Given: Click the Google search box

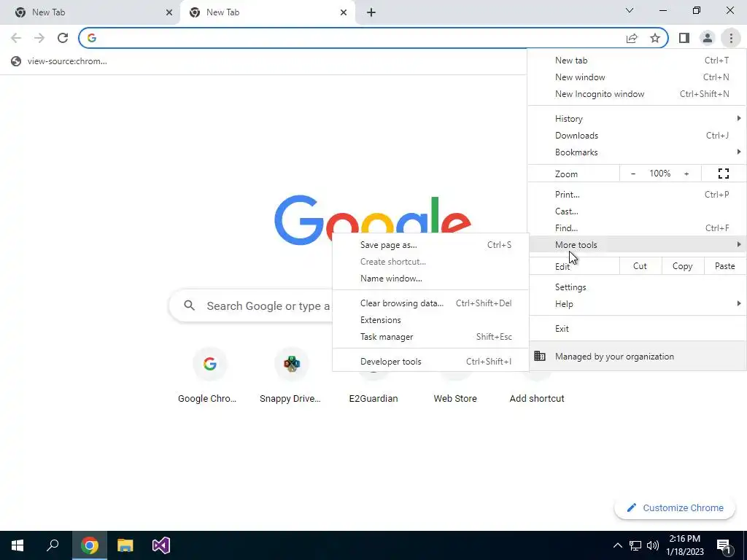Looking at the screenshot, I should (251, 306).
